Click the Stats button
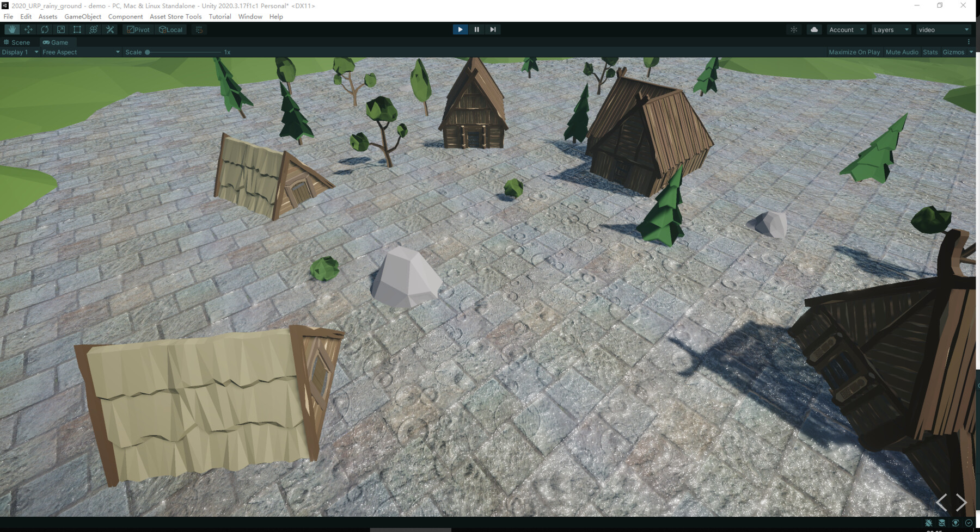 click(x=930, y=52)
